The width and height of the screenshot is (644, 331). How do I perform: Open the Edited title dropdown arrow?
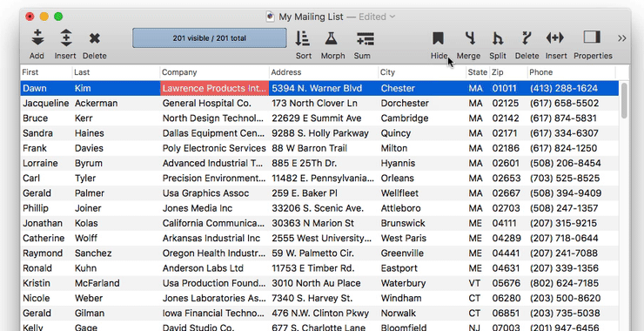392,17
